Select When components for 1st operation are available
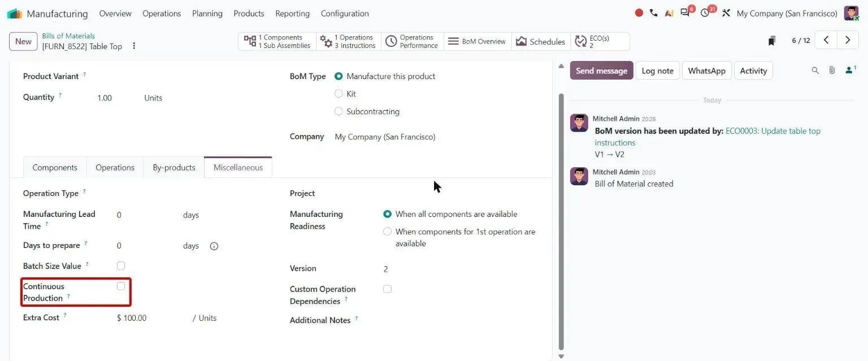The width and height of the screenshot is (868, 361). [x=387, y=232]
